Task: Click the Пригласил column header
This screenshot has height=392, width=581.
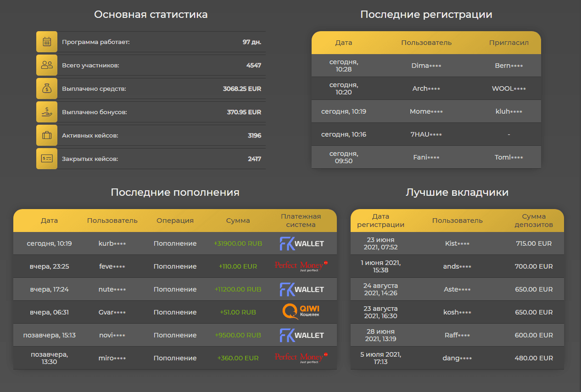Action: click(508, 43)
